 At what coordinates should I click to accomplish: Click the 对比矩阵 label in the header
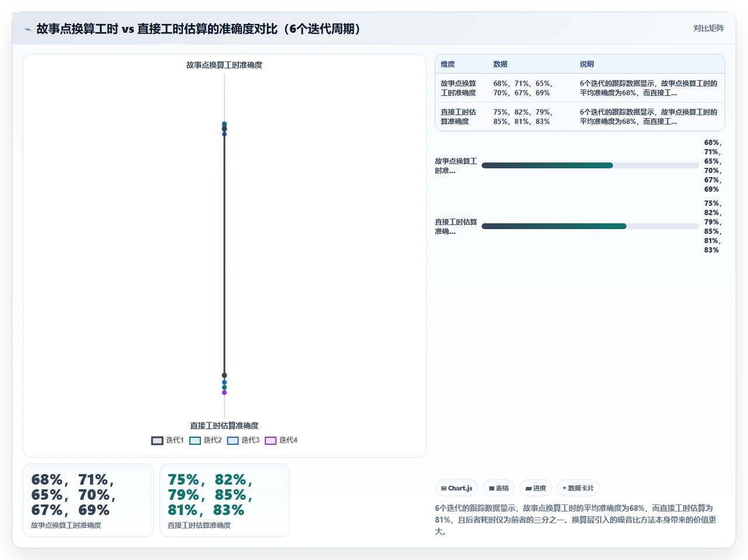coord(708,29)
